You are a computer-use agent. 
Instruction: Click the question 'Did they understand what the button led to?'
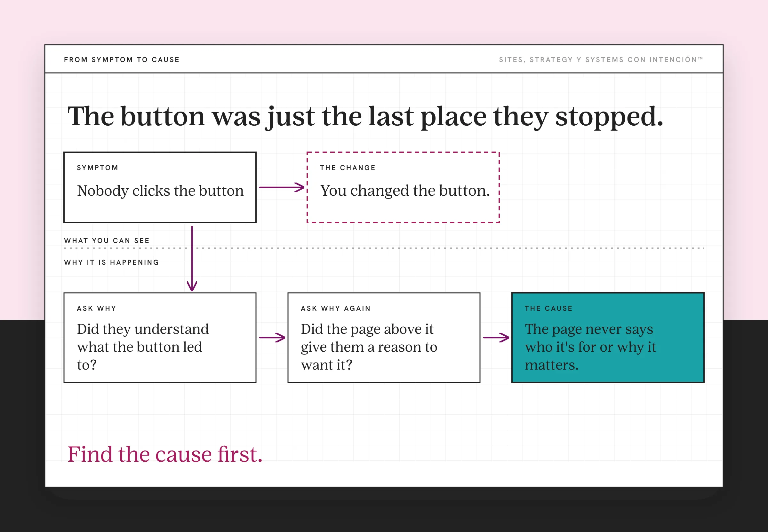[x=143, y=347]
